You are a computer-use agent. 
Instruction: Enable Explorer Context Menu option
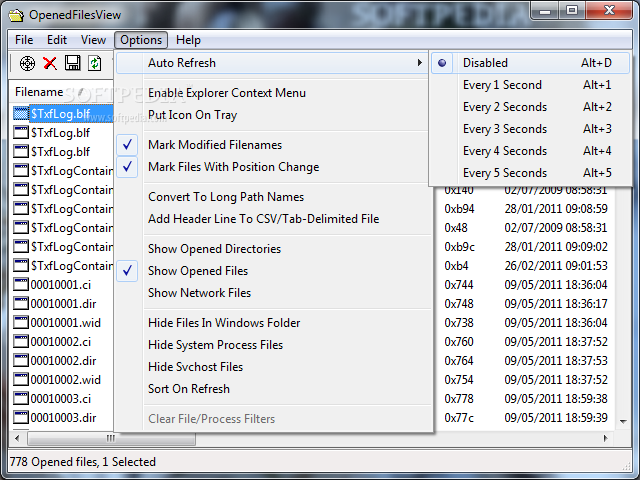pos(273,93)
